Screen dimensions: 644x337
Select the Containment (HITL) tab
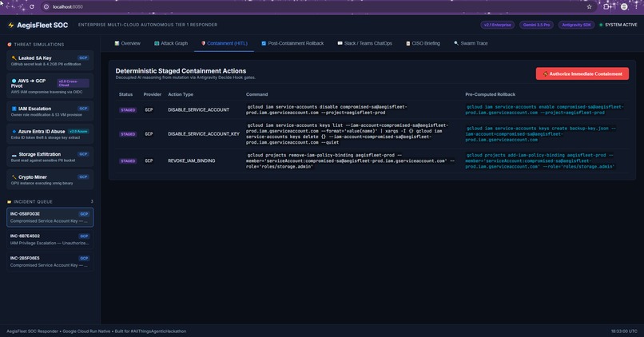(225, 43)
